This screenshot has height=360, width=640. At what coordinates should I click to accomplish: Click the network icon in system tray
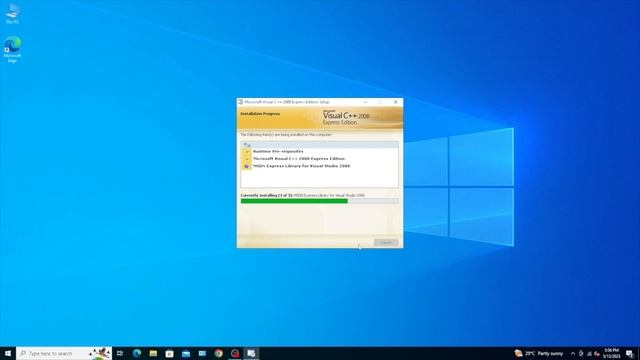pos(589,353)
